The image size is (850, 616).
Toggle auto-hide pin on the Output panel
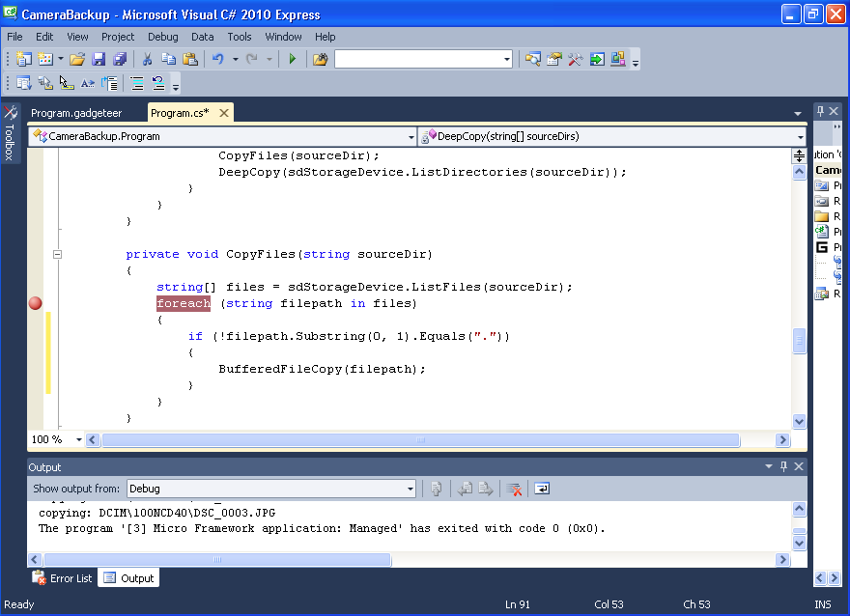[783, 466]
